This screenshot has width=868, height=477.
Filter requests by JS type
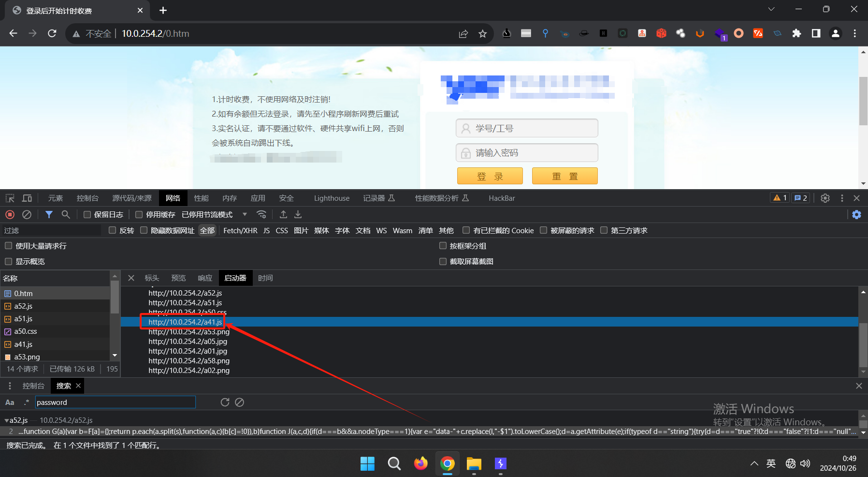266,230
